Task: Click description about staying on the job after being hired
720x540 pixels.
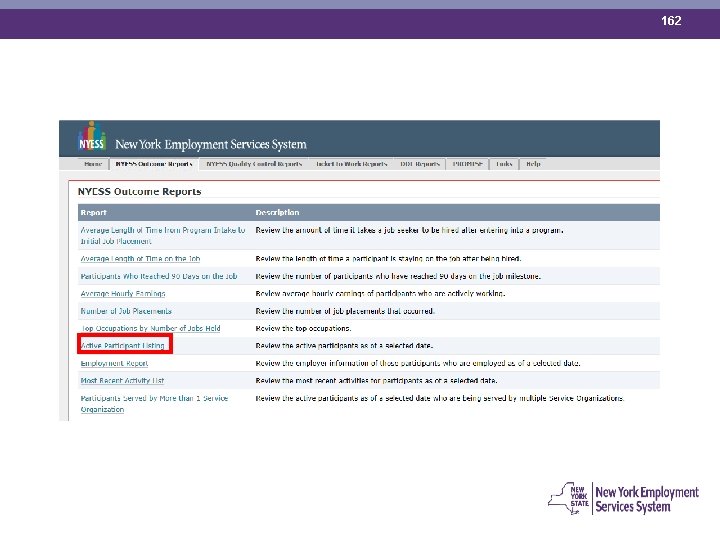Action: click(388, 259)
